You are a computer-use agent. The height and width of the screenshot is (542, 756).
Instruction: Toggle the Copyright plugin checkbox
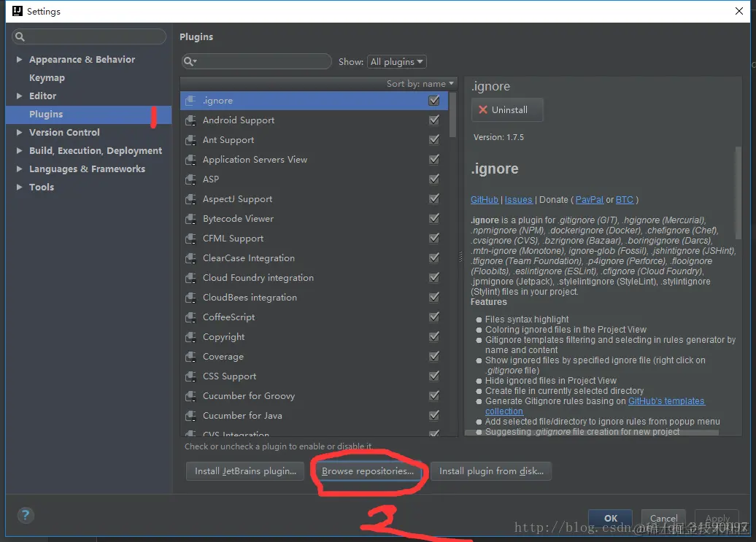(434, 337)
